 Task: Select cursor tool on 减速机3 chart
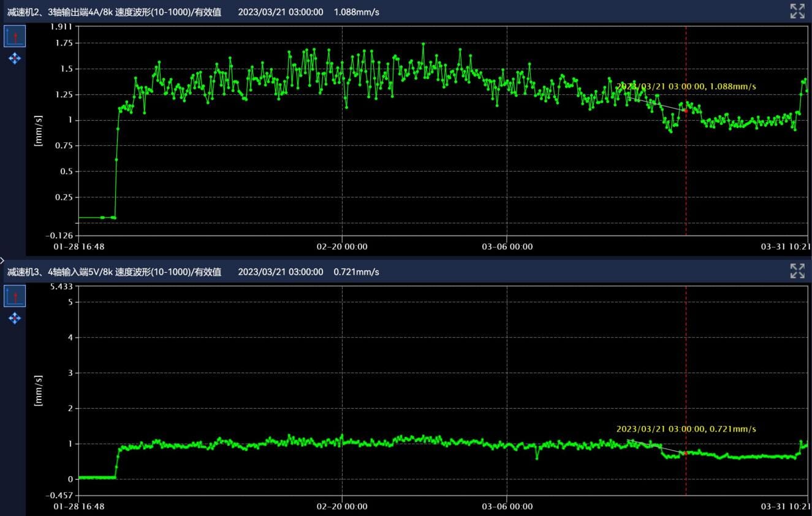click(15, 297)
